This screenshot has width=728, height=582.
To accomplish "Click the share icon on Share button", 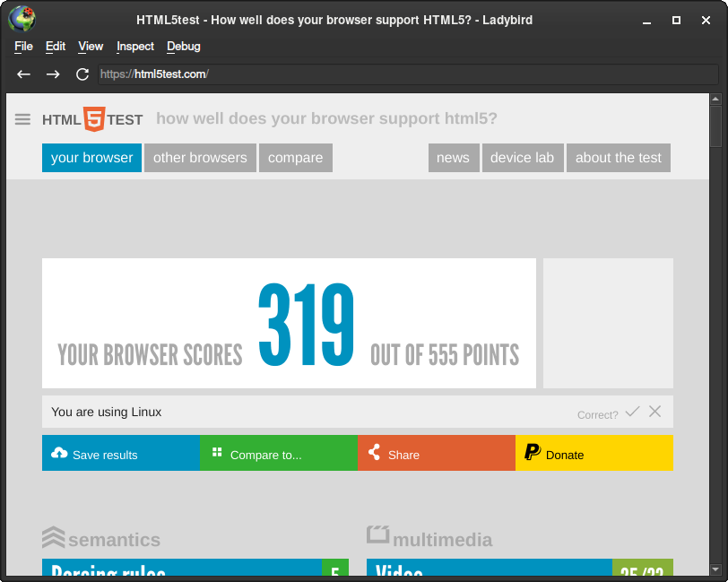I will point(374,452).
